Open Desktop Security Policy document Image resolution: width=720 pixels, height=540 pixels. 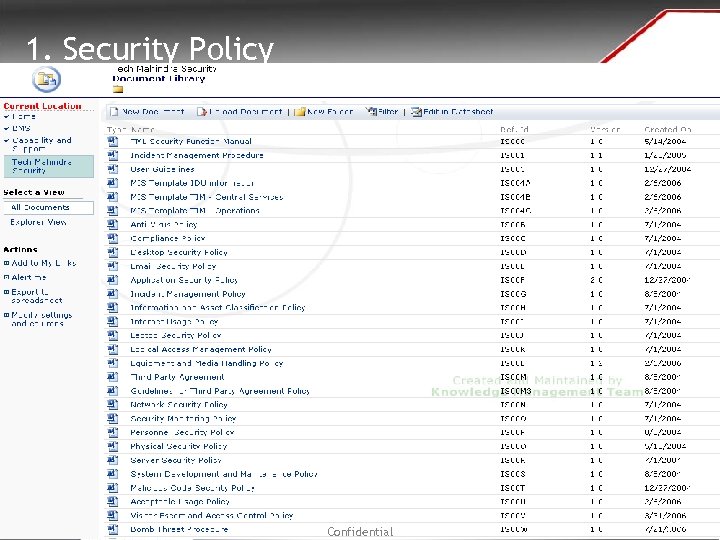tap(179, 252)
